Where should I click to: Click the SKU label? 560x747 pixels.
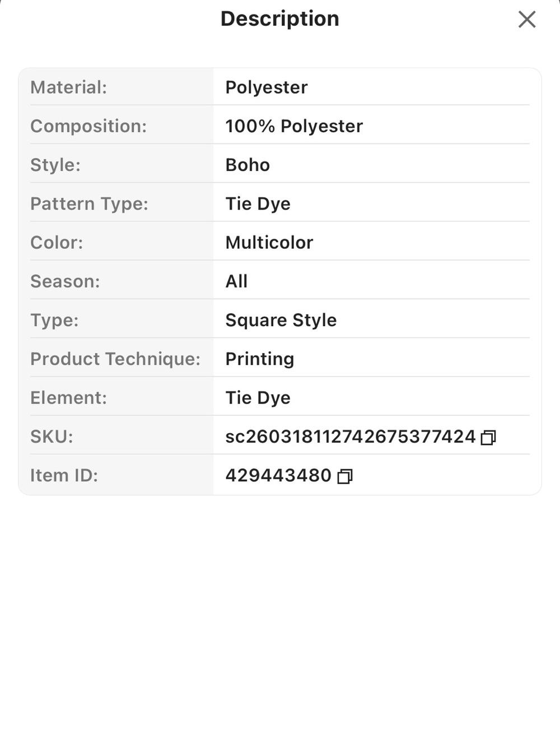pyautogui.click(x=52, y=437)
